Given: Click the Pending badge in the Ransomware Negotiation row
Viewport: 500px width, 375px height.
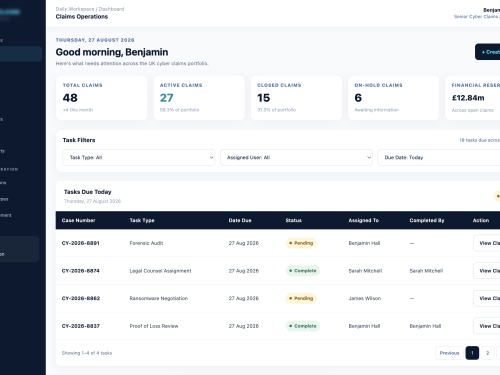Looking at the screenshot, I should coord(301,298).
